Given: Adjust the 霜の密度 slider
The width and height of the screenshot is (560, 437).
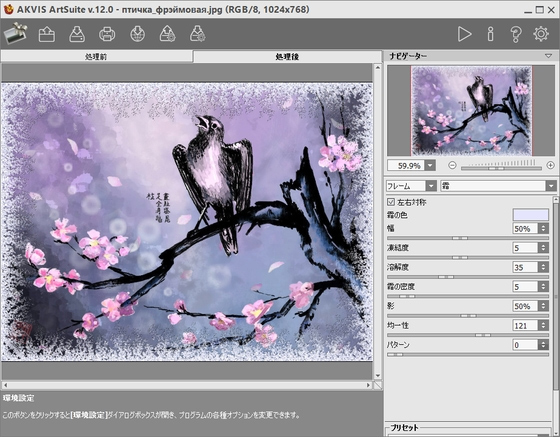Looking at the screenshot, I should pos(468,296).
